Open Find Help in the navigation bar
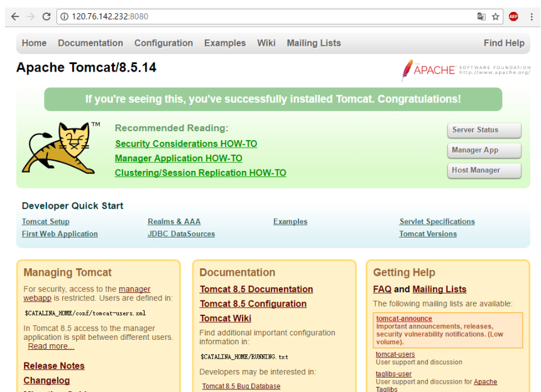 coord(504,43)
